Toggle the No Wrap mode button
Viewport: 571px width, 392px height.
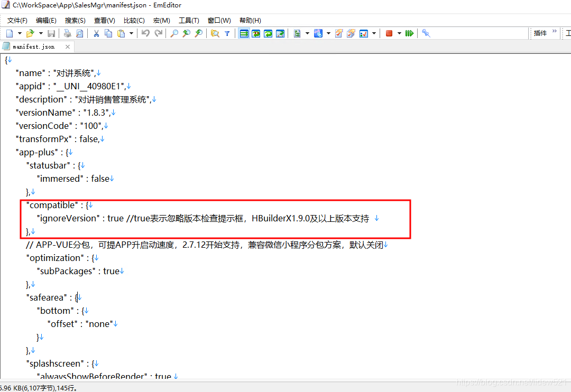click(244, 33)
